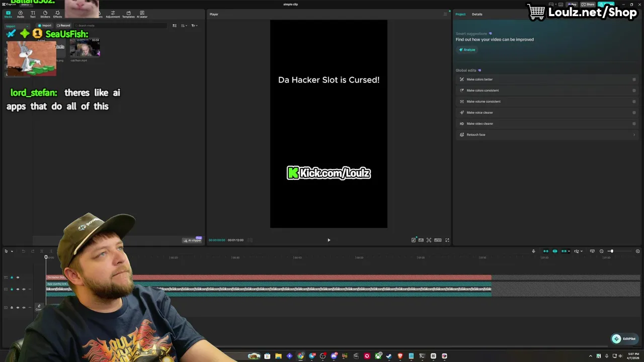Open the media view layout dropdown
Image resolution: width=644 pixels, height=362 pixels.
[x=184, y=26]
